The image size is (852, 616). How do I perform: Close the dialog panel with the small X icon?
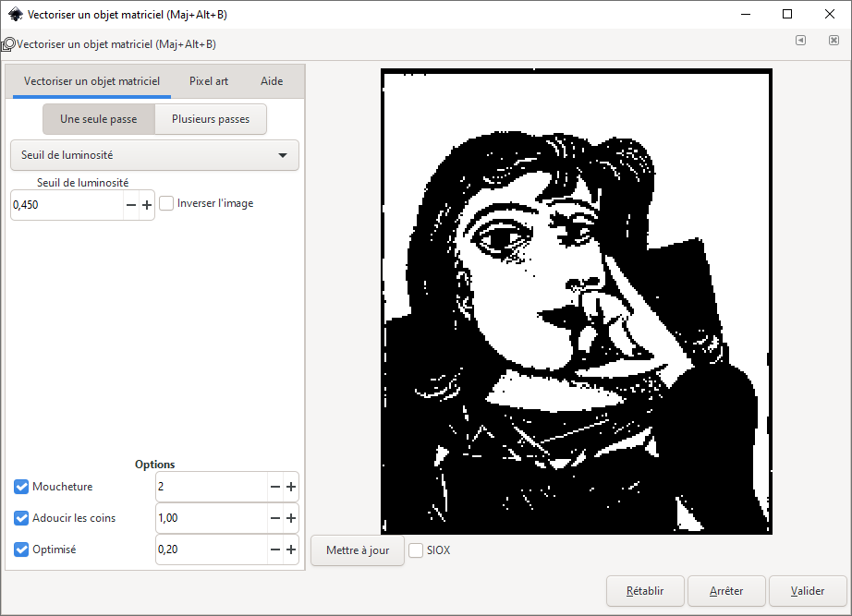coord(834,41)
